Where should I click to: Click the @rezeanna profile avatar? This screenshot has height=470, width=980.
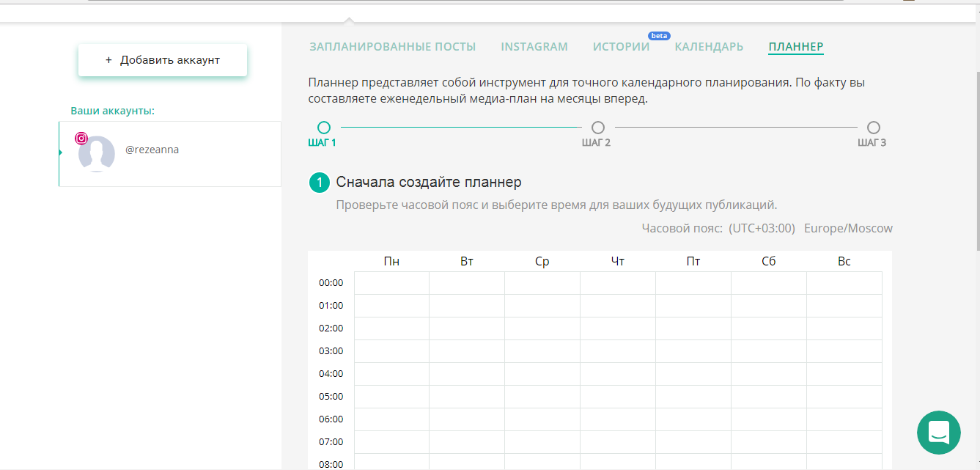97,154
